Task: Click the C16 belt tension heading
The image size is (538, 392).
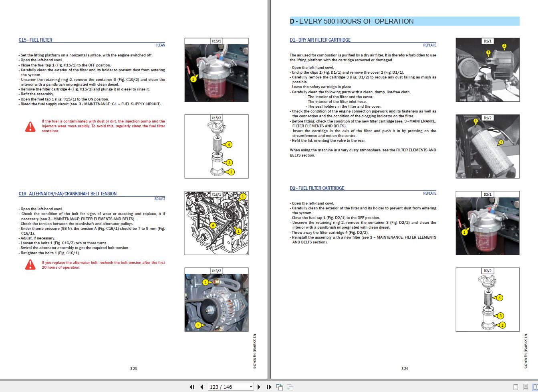Action: (67, 194)
